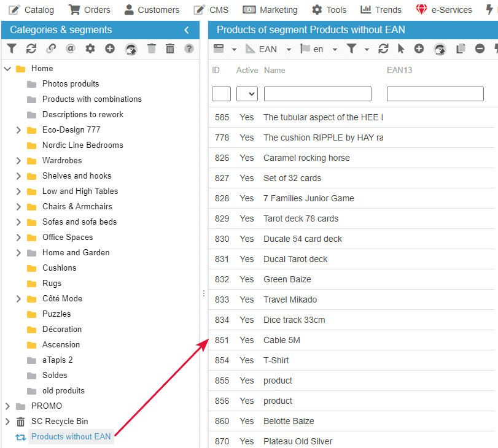Refresh the categories tree
This screenshot has width=498, height=448.
31,49
